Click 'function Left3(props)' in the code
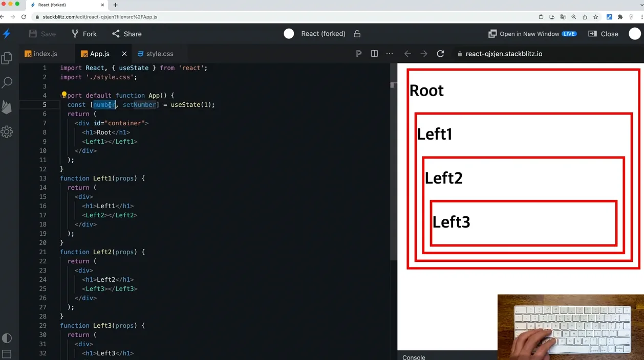This screenshot has height=360, width=644. pyautogui.click(x=99, y=326)
